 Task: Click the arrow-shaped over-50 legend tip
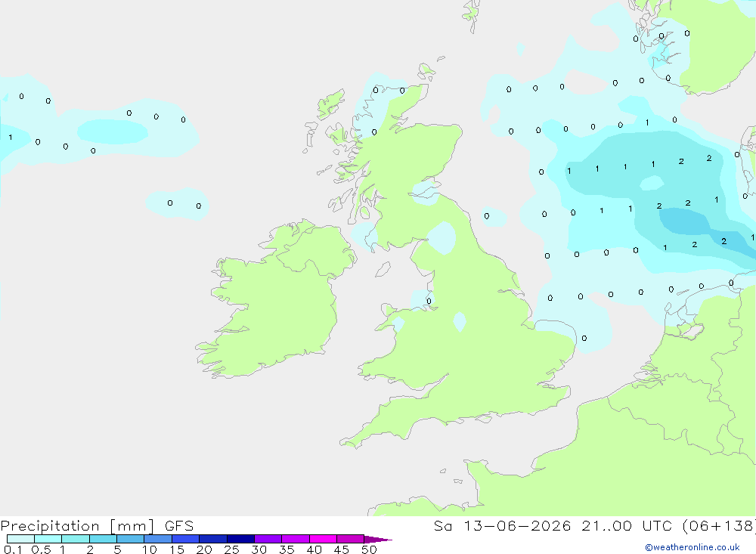(377, 540)
